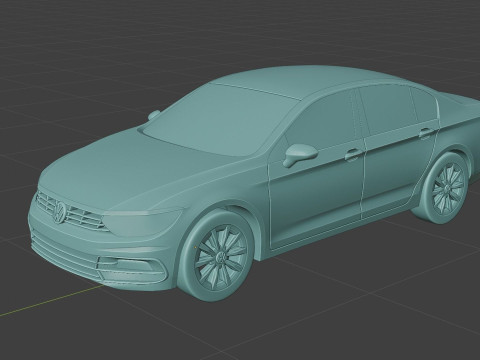Click the VW emblem on the front grille

60,212
